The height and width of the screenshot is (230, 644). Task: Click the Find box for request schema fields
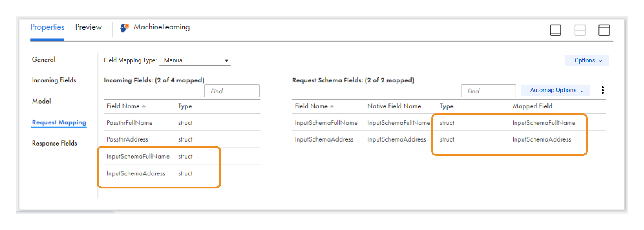[489, 91]
